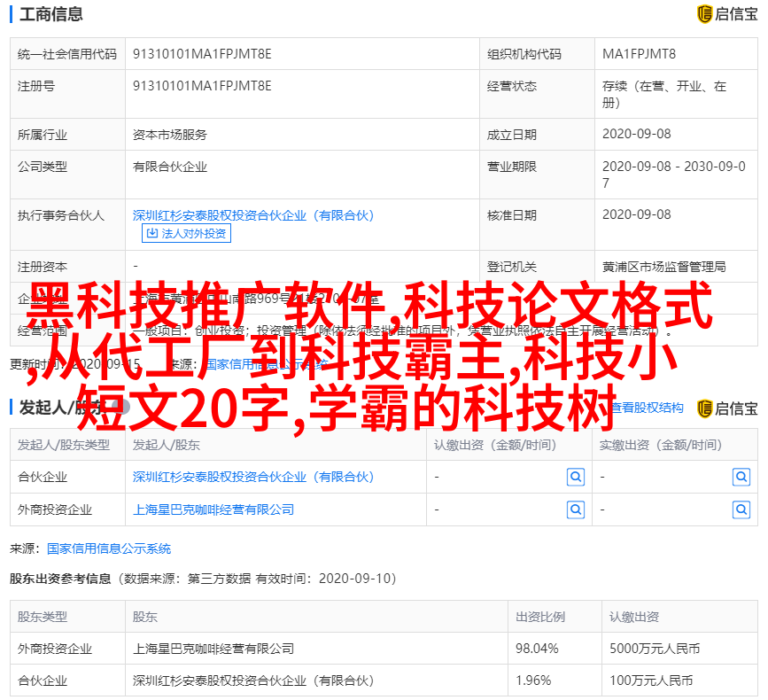Open 深圳红杉安泰 link in 执行事务合伙人 row

tap(253, 215)
